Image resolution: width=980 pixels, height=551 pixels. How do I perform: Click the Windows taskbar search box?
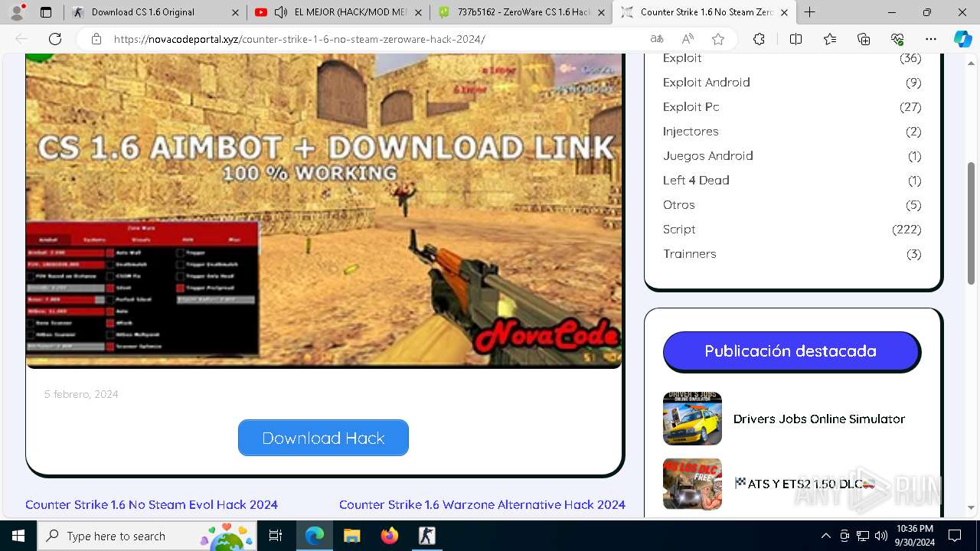pos(149,536)
